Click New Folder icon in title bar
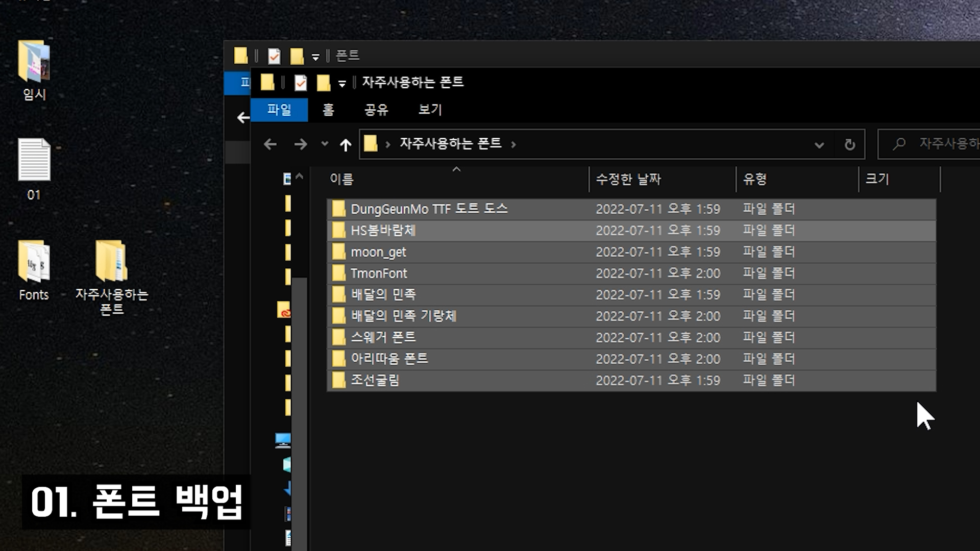 pos(324,83)
